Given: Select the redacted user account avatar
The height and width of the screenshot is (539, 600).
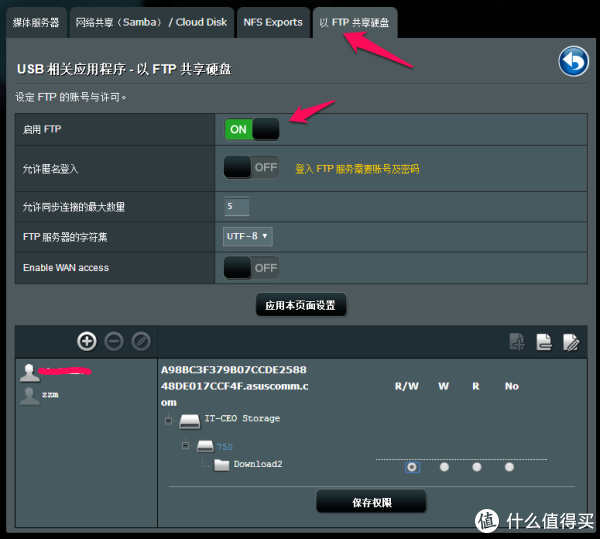Looking at the screenshot, I should coord(30,372).
